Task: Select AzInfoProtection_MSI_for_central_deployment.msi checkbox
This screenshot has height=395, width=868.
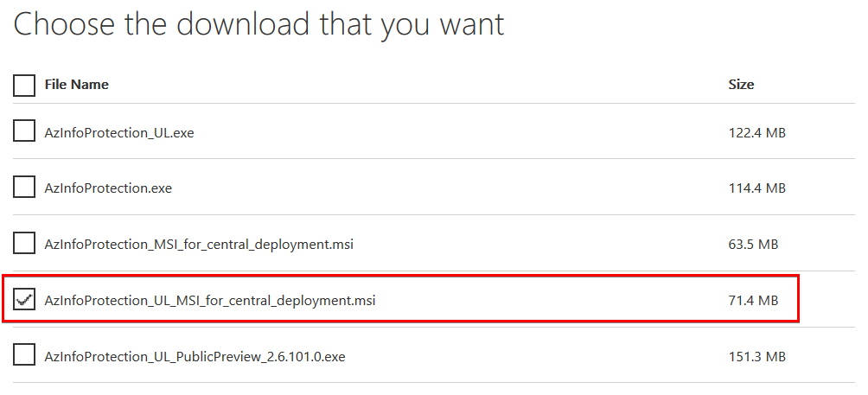Action: [x=24, y=243]
